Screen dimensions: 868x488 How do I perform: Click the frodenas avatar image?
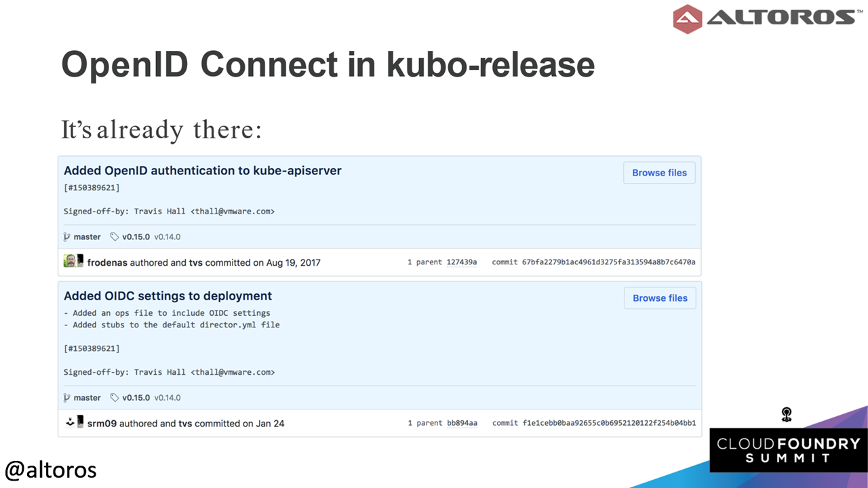point(70,261)
